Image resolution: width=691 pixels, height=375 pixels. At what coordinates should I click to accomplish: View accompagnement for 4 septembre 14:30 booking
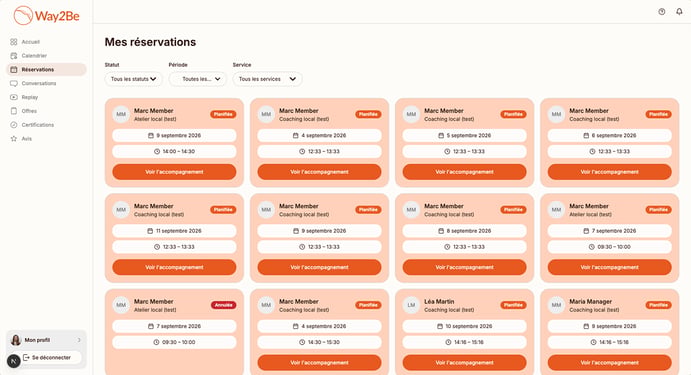coord(319,363)
